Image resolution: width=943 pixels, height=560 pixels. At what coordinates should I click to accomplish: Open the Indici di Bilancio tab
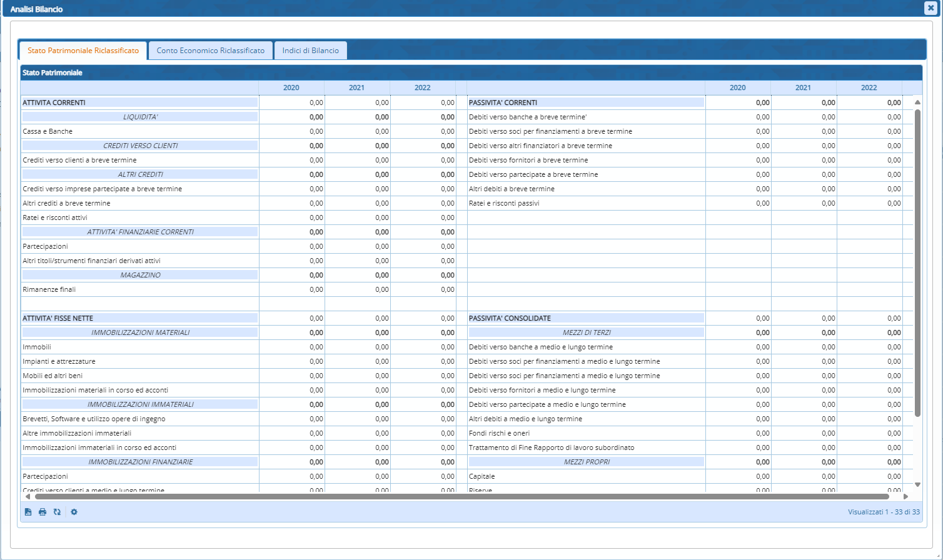click(x=310, y=51)
